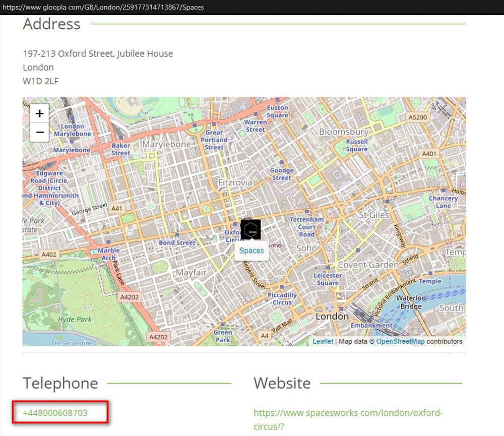Zoom out of the map
This screenshot has height=436, width=504.
[x=39, y=132]
